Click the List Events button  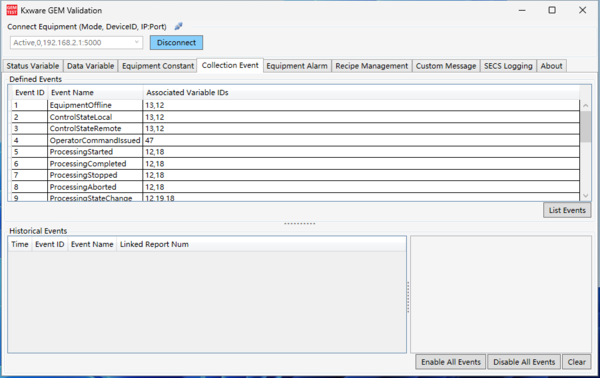coord(567,210)
